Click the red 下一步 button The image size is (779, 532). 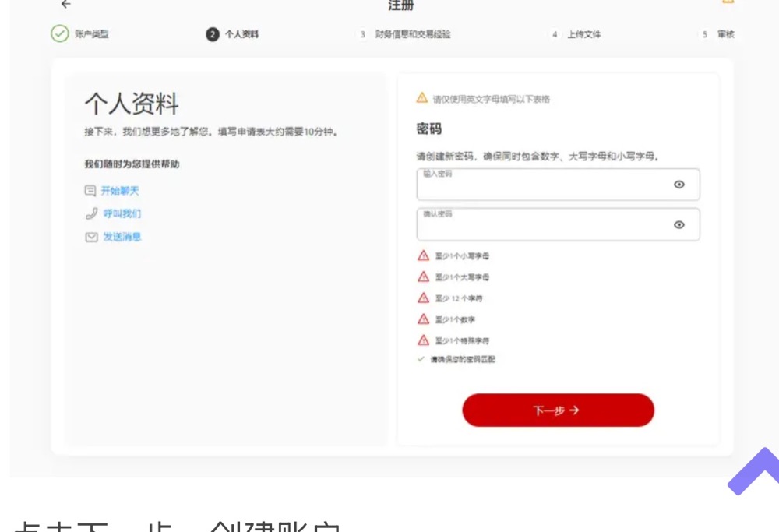[x=558, y=410]
